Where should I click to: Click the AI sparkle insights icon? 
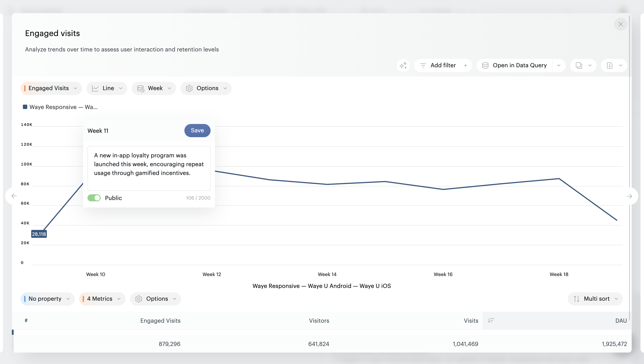(403, 66)
